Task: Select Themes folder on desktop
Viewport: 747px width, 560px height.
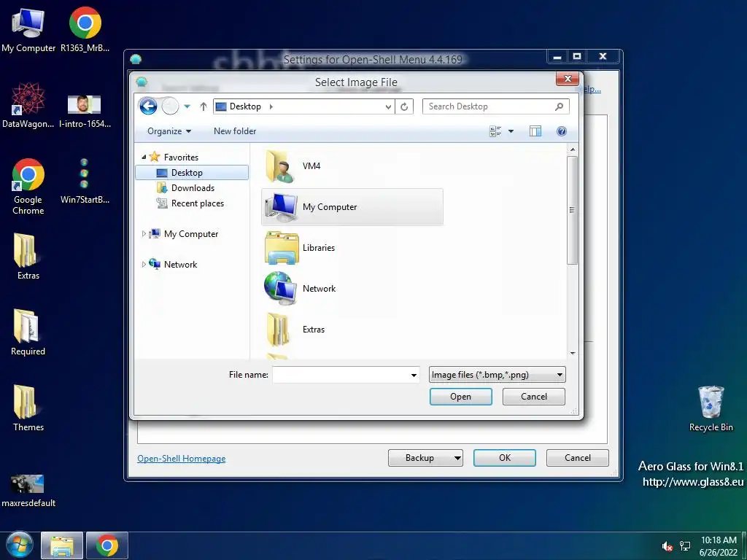Action: (28, 408)
